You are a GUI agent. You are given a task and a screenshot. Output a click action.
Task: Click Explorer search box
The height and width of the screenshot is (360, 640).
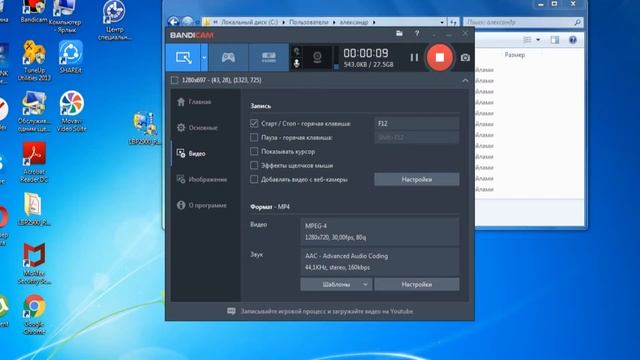[522, 22]
